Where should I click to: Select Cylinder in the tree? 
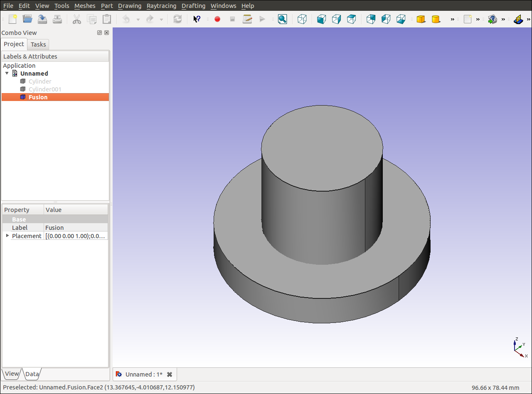[x=40, y=81]
